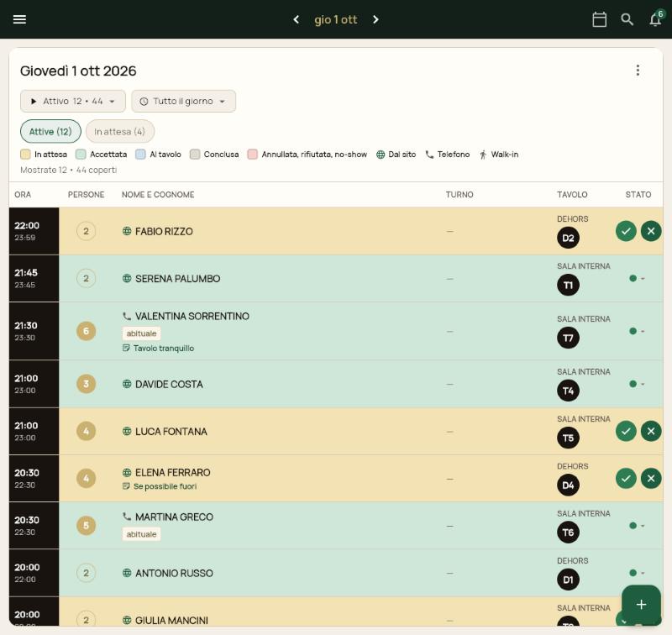This screenshot has width=672, height=635.
Task: Open the hamburger navigation menu
Action: coord(19,19)
